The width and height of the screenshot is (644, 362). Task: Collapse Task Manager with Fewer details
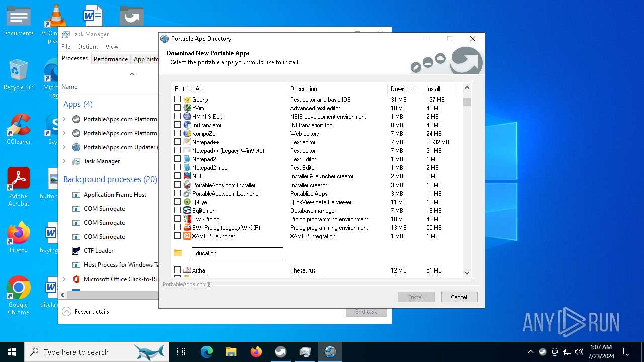click(86, 312)
